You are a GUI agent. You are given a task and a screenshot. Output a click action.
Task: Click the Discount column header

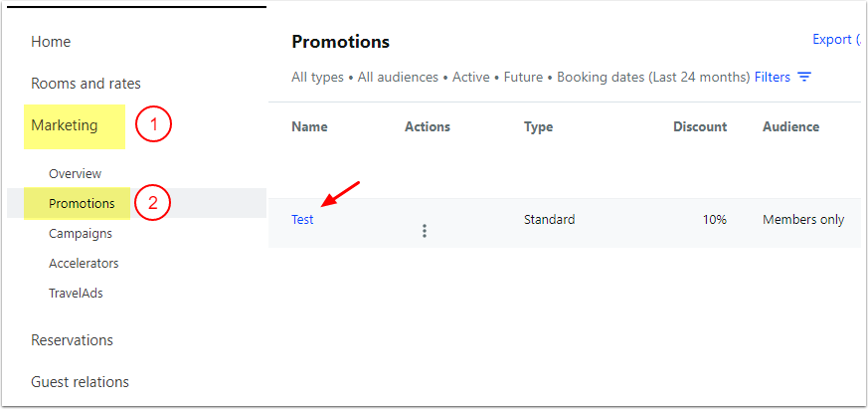pos(700,127)
